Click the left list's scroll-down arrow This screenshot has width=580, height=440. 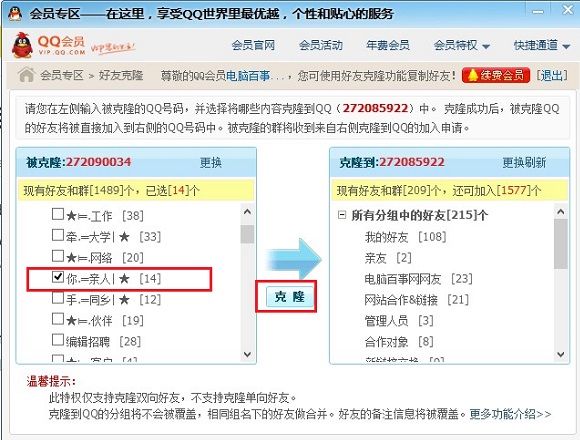tap(247, 354)
